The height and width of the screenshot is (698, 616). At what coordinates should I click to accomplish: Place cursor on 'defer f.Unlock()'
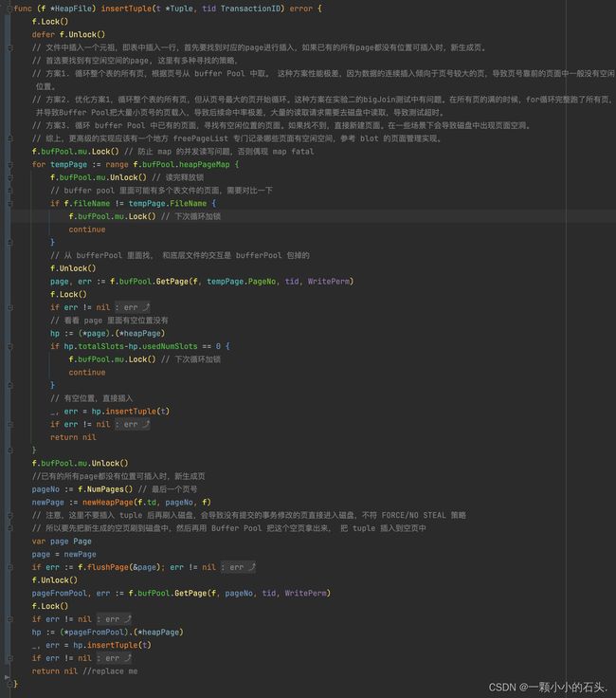[x=68, y=34]
